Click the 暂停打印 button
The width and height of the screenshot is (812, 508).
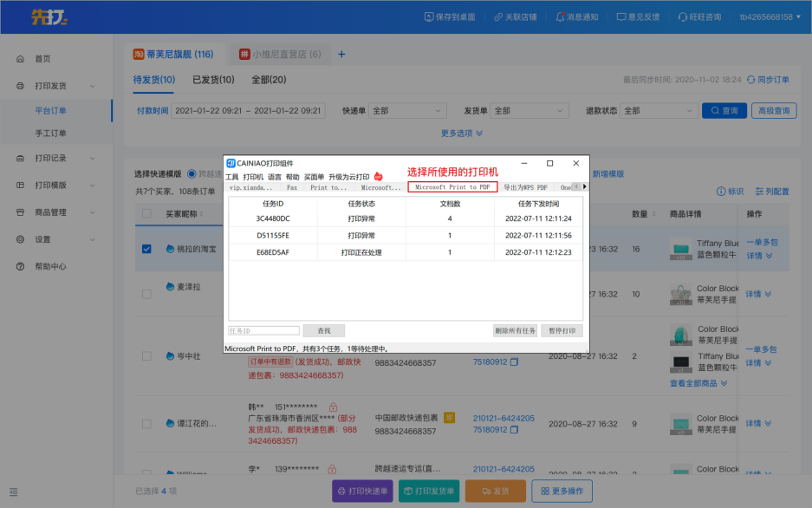point(562,330)
